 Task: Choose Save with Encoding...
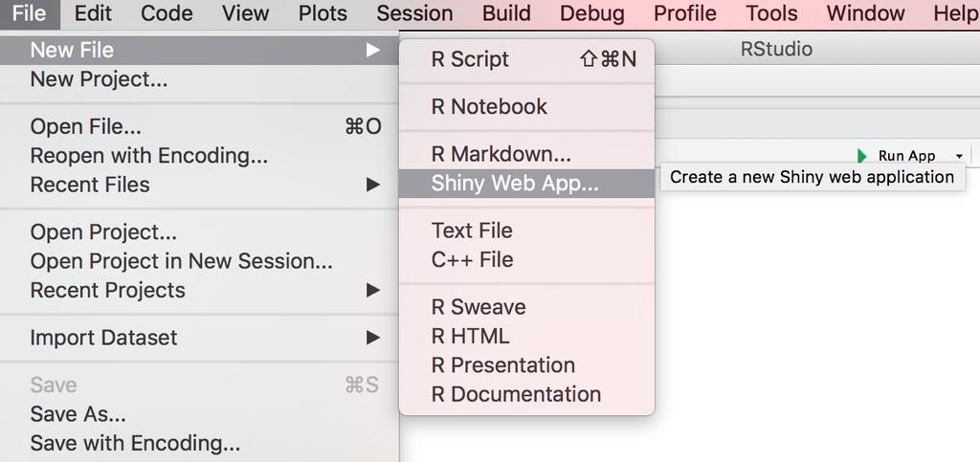199,443
